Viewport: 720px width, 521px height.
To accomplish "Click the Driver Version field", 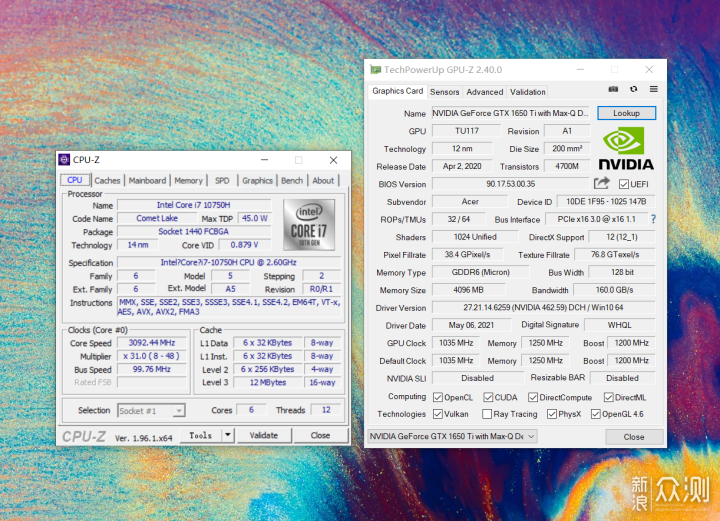I will click(x=543, y=308).
